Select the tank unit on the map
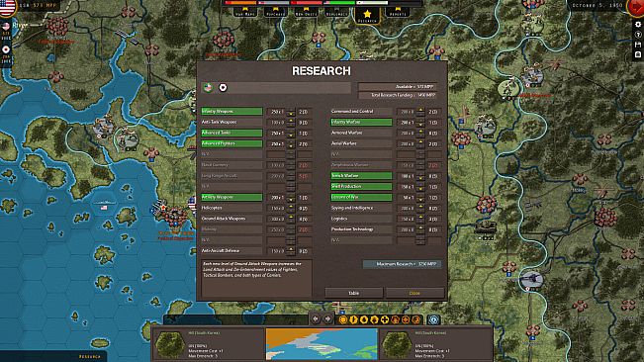 (x=485, y=227)
